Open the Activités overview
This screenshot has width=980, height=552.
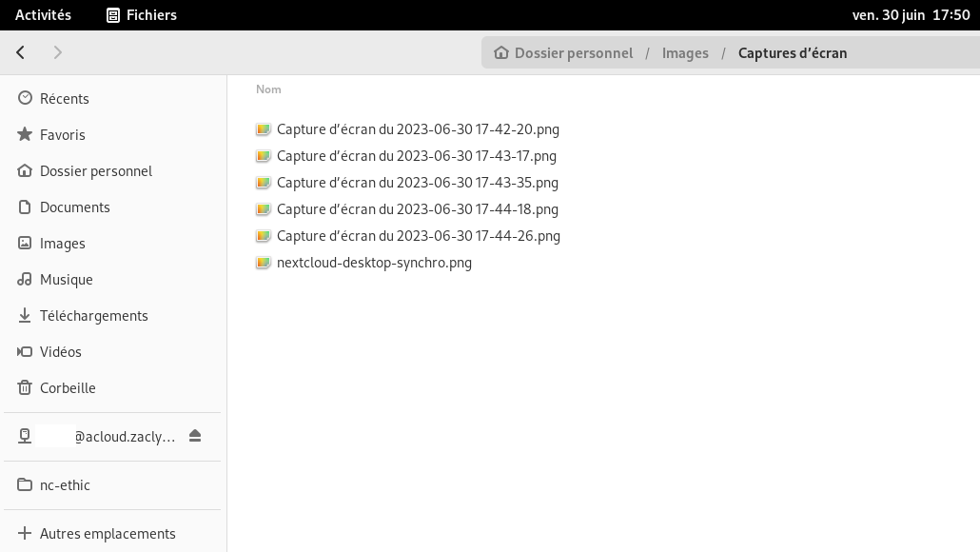(x=43, y=15)
